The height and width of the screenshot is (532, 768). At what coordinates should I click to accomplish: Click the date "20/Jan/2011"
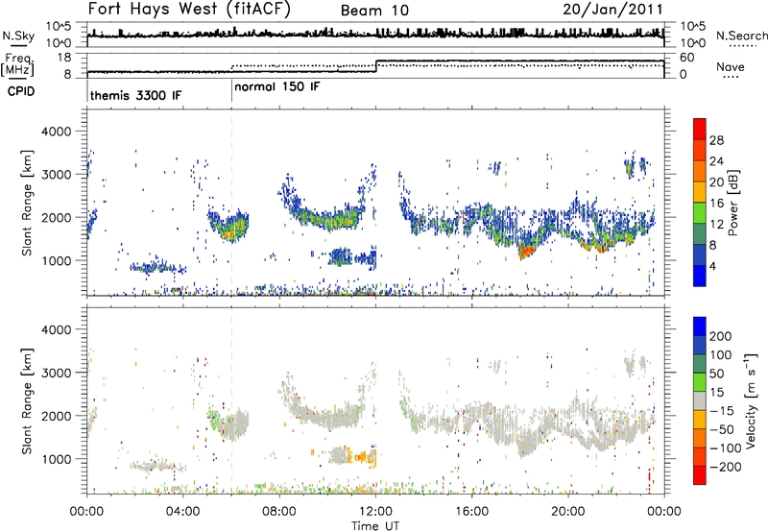[x=612, y=9]
